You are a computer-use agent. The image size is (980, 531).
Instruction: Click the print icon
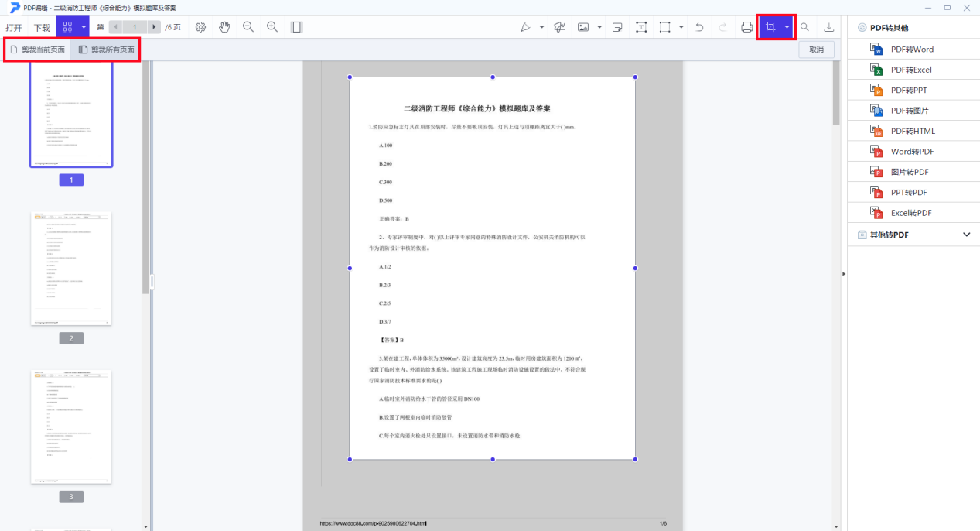click(x=746, y=27)
